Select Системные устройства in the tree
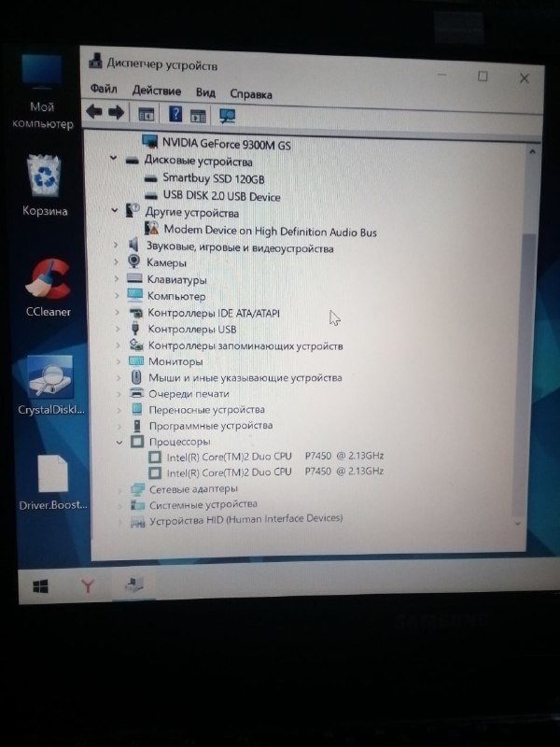 point(203,504)
